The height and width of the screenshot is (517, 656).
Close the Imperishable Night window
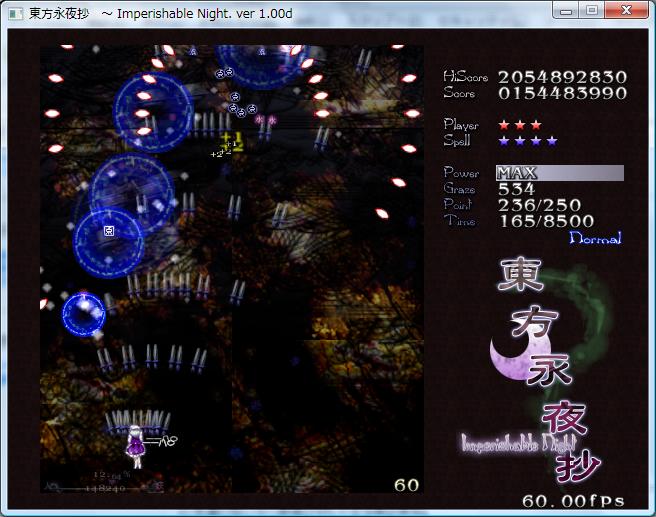[x=626, y=11]
